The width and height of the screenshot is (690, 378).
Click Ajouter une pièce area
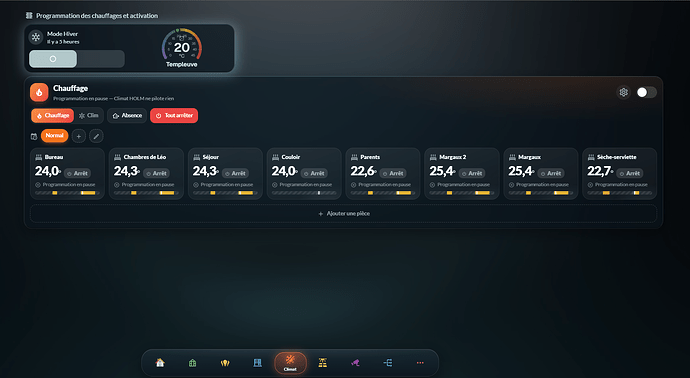[343, 213]
